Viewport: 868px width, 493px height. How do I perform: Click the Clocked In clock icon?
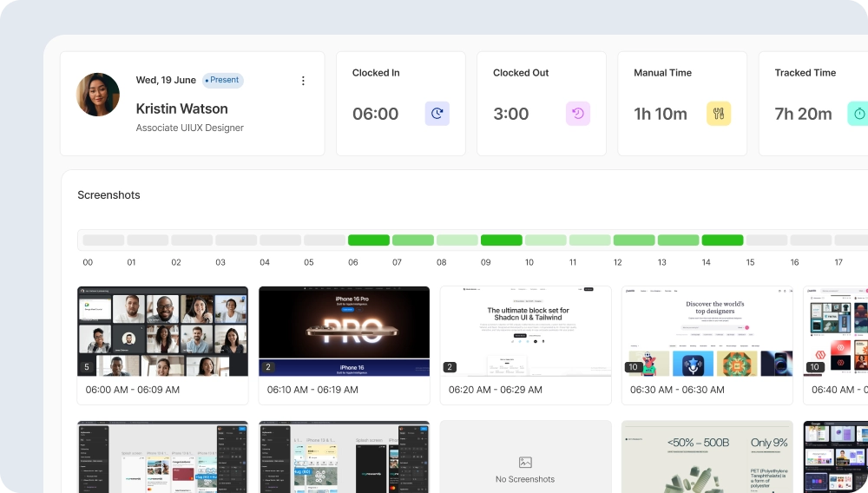coord(437,114)
